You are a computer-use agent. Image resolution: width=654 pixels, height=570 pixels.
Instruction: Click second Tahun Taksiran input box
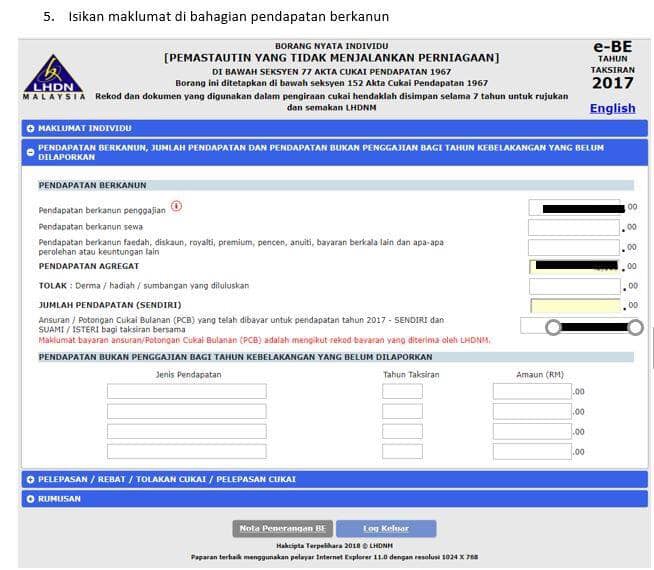click(402, 411)
